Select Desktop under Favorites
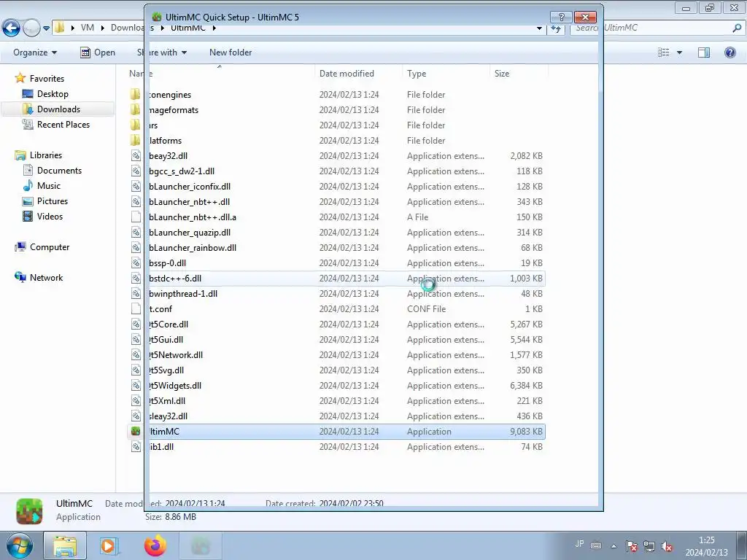This screenshot has height=560, width=747. point(53,94)
